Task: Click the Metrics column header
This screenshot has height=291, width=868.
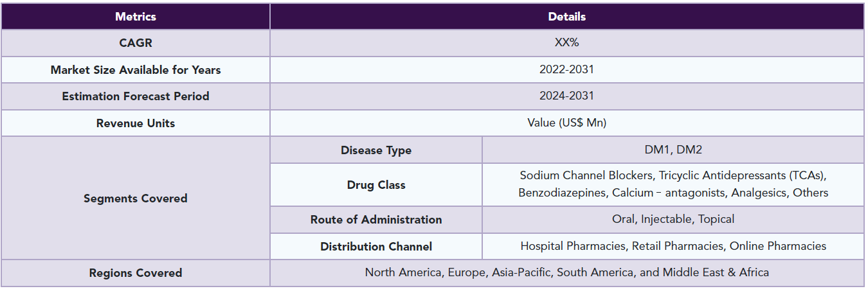Action: [136, 17]
